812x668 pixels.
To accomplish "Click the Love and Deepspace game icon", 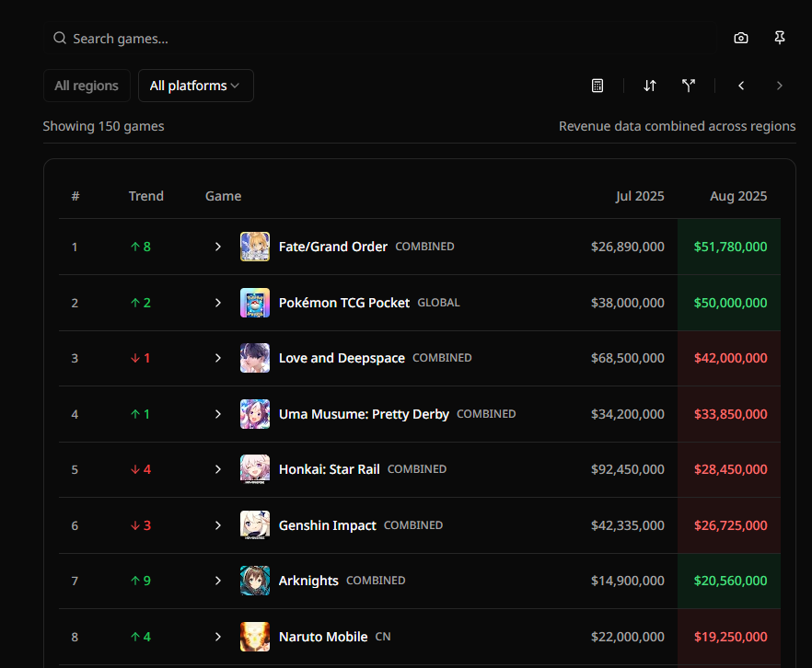I will (x=255, y=358).
